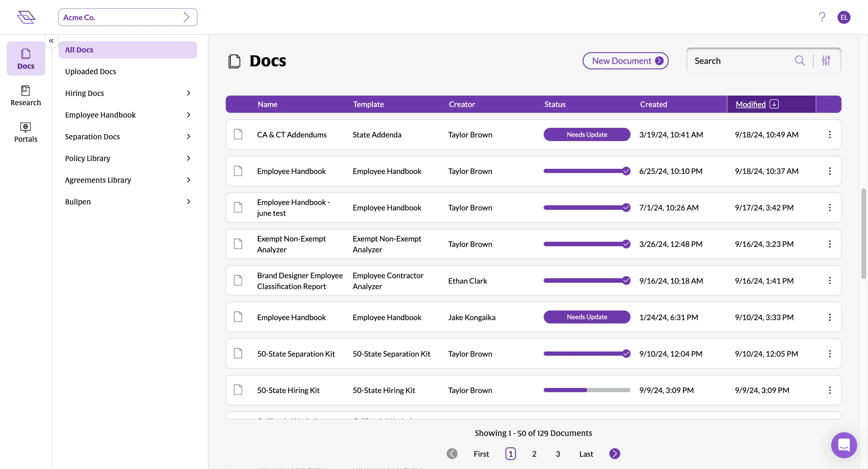Image resolution: width=868 pixels, height=469 pixels.
Task: Sort by Template column header
Action: (x=369, y=104)
